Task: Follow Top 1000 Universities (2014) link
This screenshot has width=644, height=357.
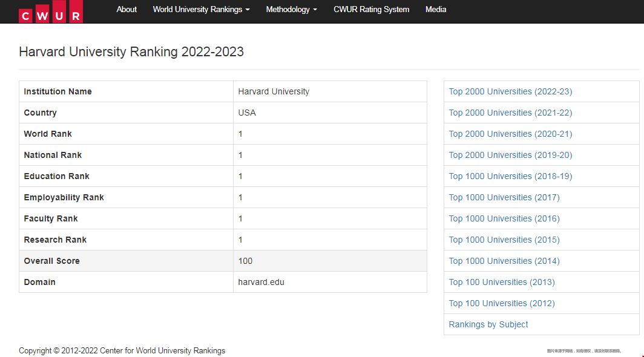Action: (504, 261)
